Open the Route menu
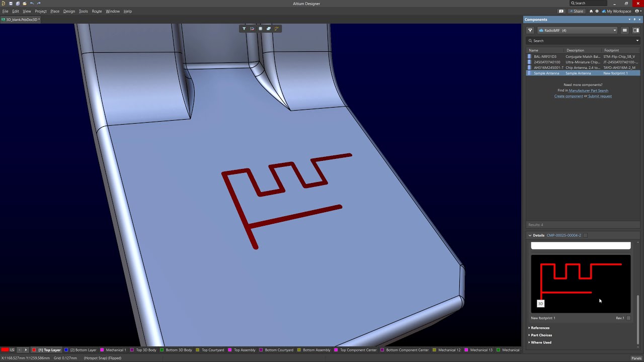Image resolution: width=644 pixels, height=362 pixels. point(97,11)
